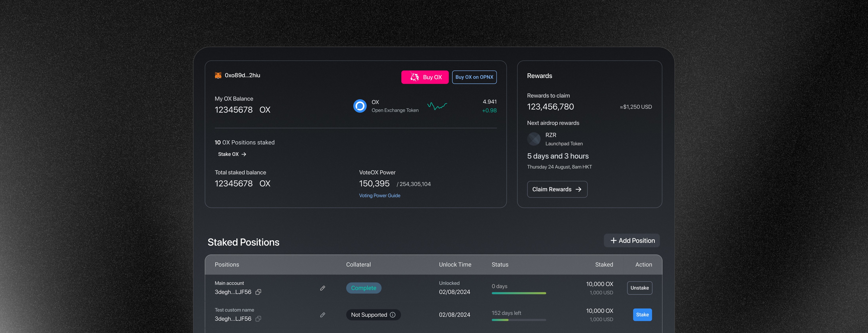Click the OX token circle logo
This screenshot has width=868, height=333.
(360, 106)
